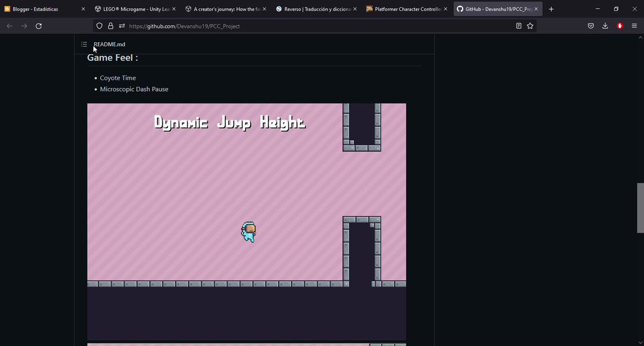Toggle reader view icon

[x=519, y=26]
